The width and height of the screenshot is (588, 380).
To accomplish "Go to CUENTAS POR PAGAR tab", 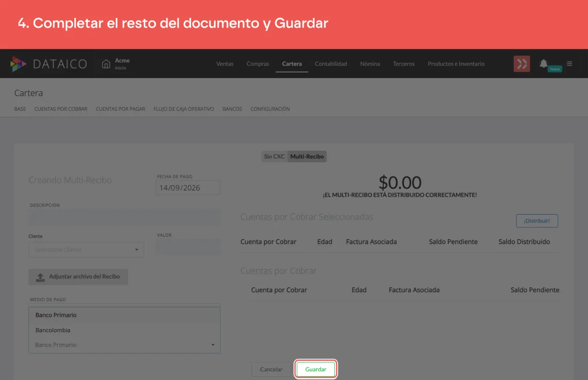I will pos(120,109).
